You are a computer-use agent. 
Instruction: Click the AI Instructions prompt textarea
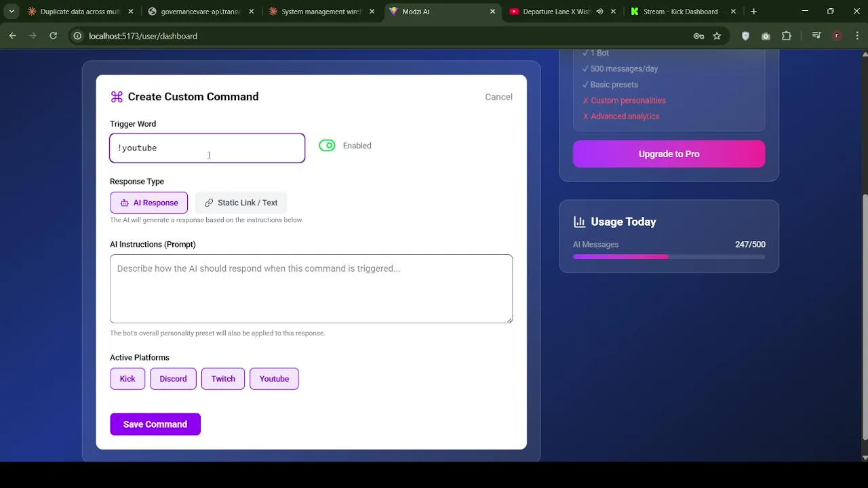[x=311, y=289]
